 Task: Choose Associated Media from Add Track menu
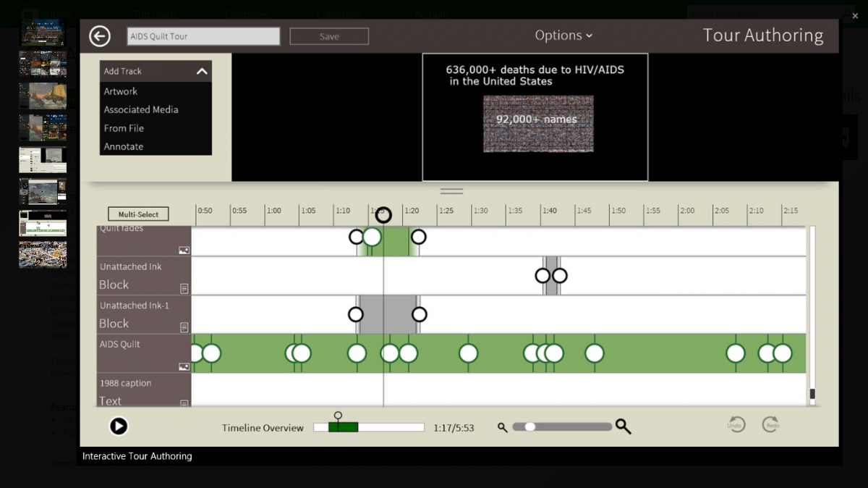tap(141, 109)
